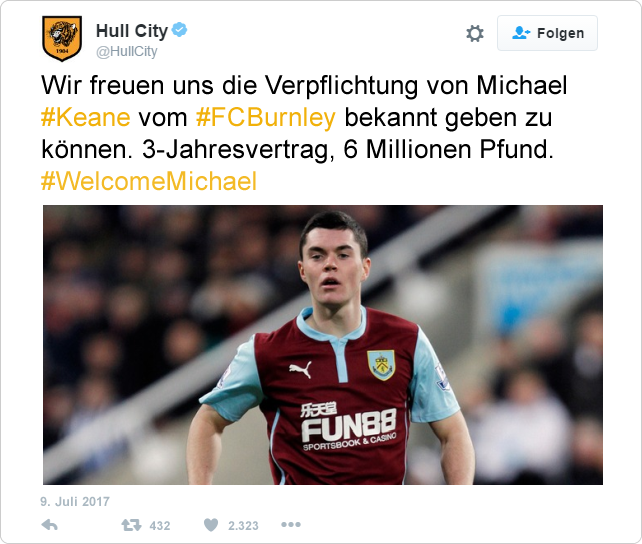Open the three-dots more options menu

(x=291, y=525)
